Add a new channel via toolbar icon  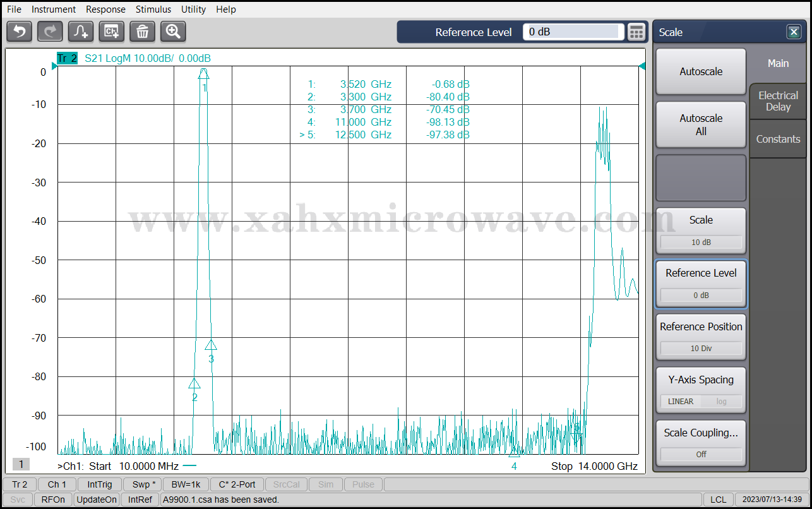pyautogui.click(x=112, y=31)
